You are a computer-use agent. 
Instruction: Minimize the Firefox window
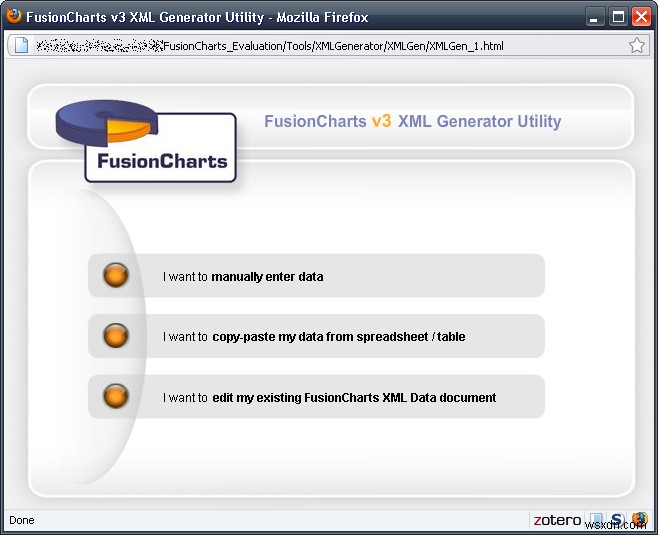[x=595, y=17]
